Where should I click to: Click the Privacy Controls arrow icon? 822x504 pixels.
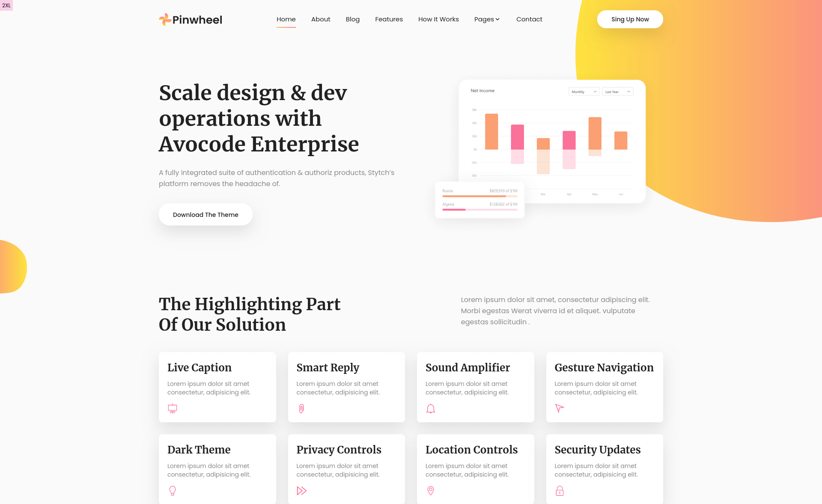click(x=302, y=490)
